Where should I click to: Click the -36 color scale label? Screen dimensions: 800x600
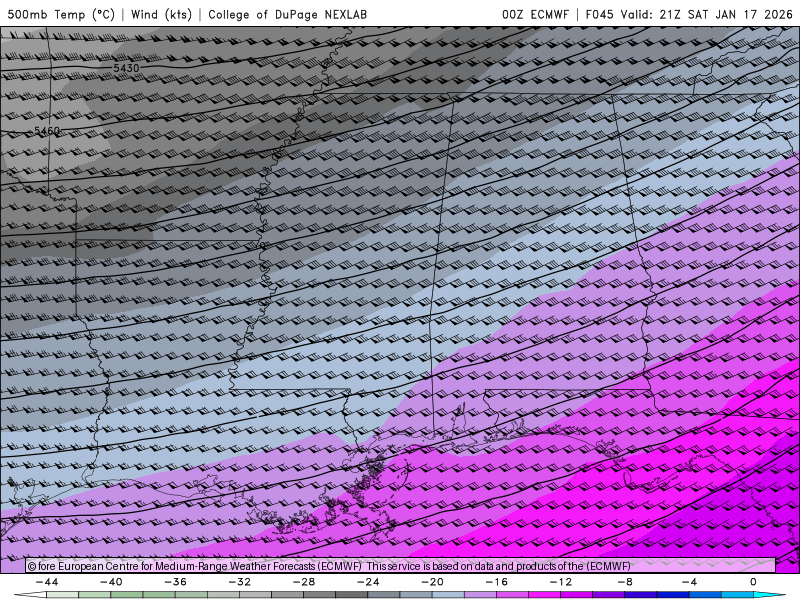coord(176,582)
